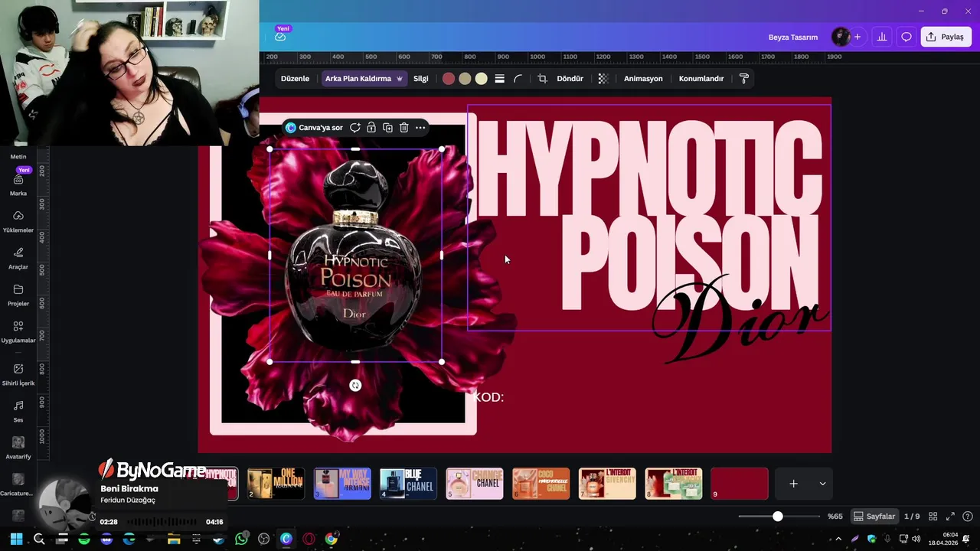This screenshot has width=980, height=551.
Task: Click Arka Plan Kaldırma background remover
Action: [x=364, y=79]
